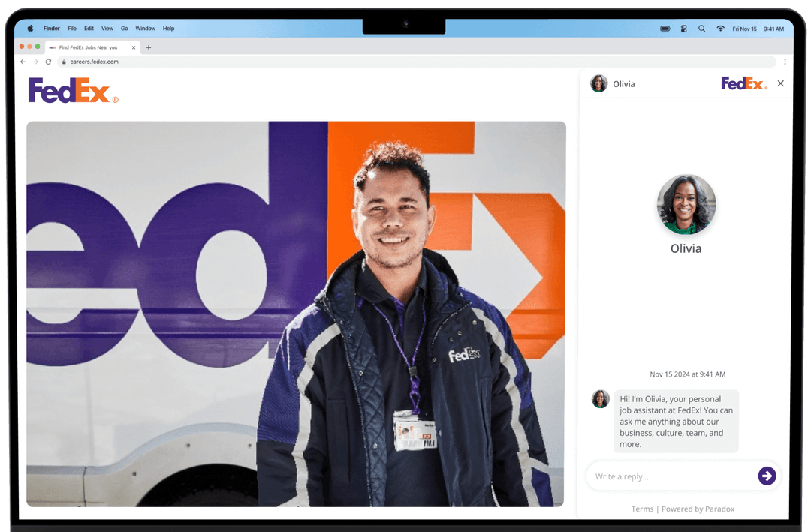Open the Terms link below the chat
The height and width of the screenshot is (532, 811).
tap(643, 509)
